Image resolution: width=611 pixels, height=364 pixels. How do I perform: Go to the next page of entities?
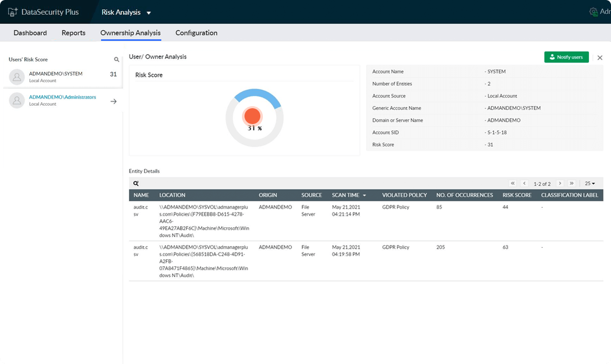point(560,183)
